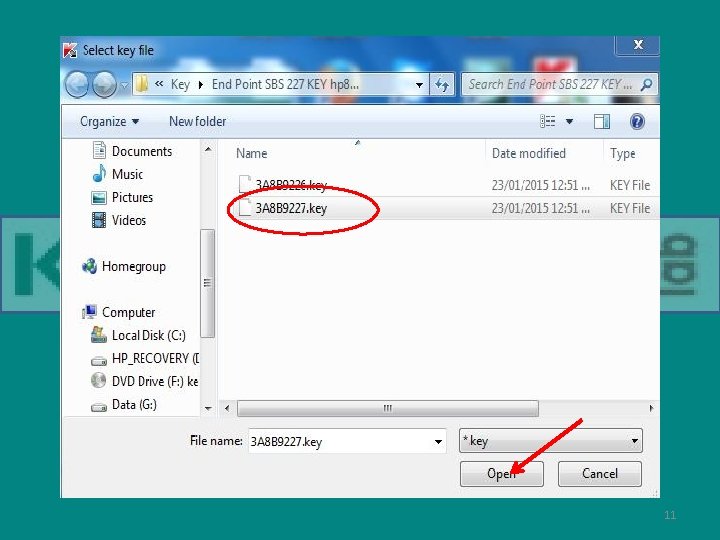The image size is (720, 540).
Task: Click the refresh button beside address bar
Action: point(442,84)
